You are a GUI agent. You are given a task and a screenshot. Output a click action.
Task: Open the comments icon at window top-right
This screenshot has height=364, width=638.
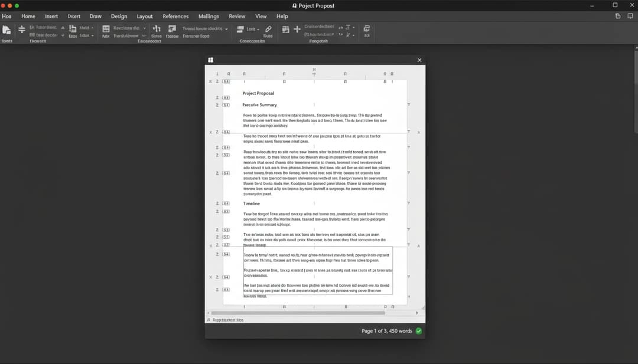click(x=618, y=17)
